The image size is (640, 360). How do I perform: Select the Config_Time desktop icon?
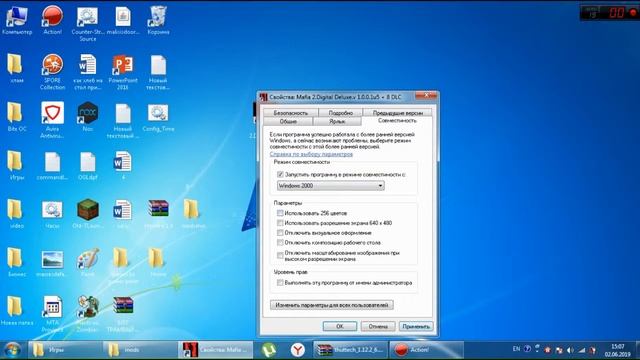[x=158, y=118]
